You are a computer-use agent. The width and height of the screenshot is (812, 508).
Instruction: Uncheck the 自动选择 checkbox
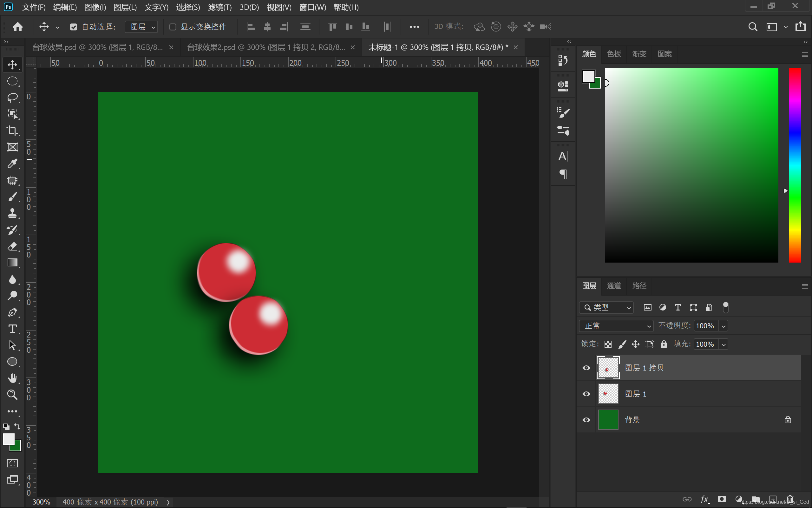74,27
